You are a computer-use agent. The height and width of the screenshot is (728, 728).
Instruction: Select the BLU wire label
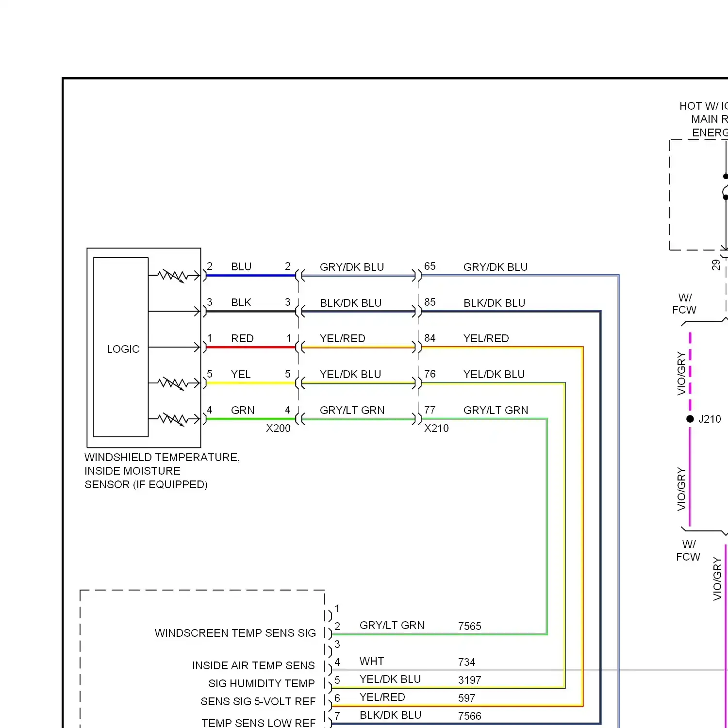(241, 266)
